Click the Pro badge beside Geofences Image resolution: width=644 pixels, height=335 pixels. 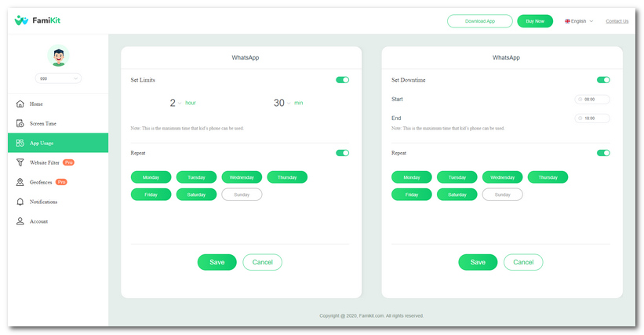pos(61,182)
